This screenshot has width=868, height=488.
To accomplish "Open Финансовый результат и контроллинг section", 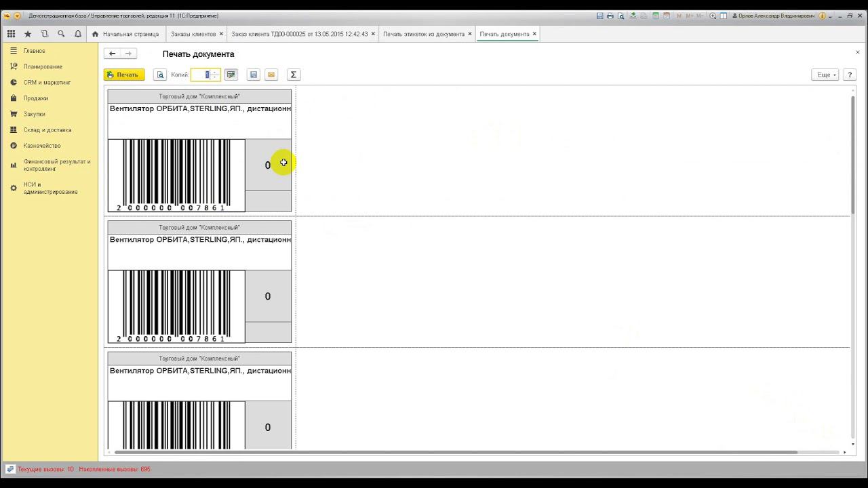I will (56, 165).
